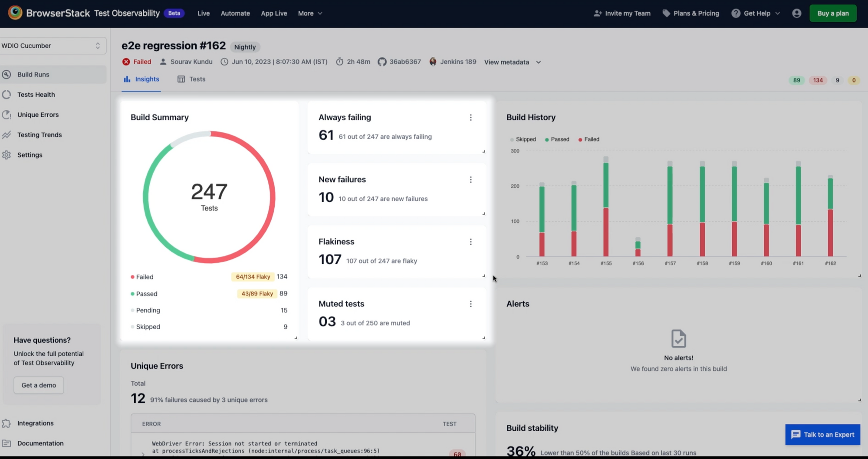Viewport: 868px width, 459px height.
Task: Toggle Skipped series in Build History legend
Action: pos(523,139)
